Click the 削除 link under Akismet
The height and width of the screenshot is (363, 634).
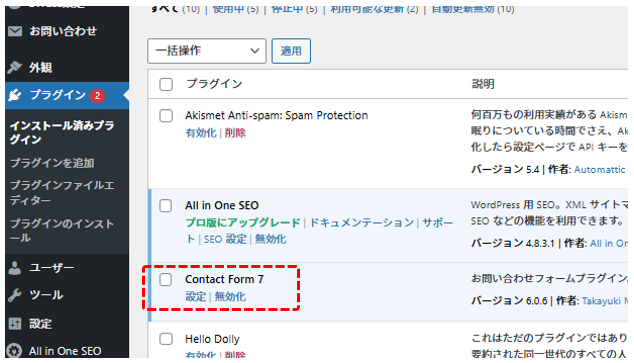(235, 133)
